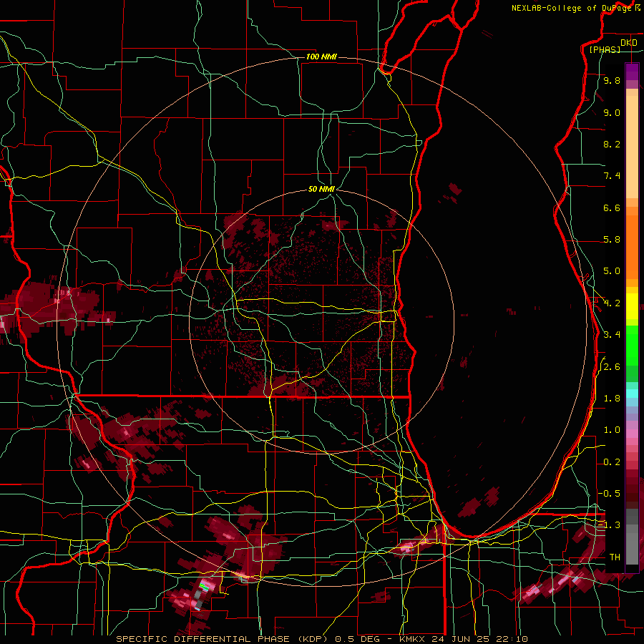The width and height of the screenshot is (644, 644).
Task: Click the [PHAS] label above color bar
Action: click(x=605, y=50)
